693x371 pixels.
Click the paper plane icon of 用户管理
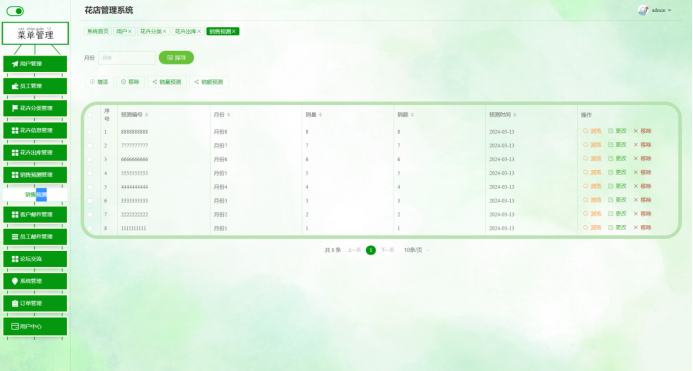point(15,64)
